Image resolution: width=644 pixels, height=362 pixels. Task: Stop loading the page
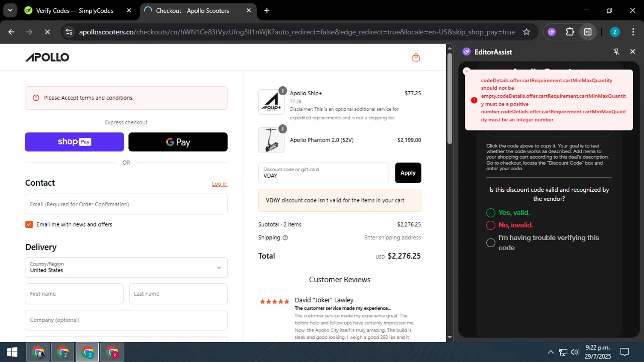click(x=47, y=32)
